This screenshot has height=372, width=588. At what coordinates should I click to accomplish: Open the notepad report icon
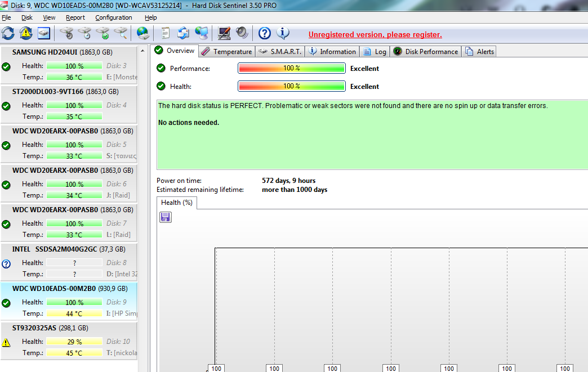tap(166, 33)
